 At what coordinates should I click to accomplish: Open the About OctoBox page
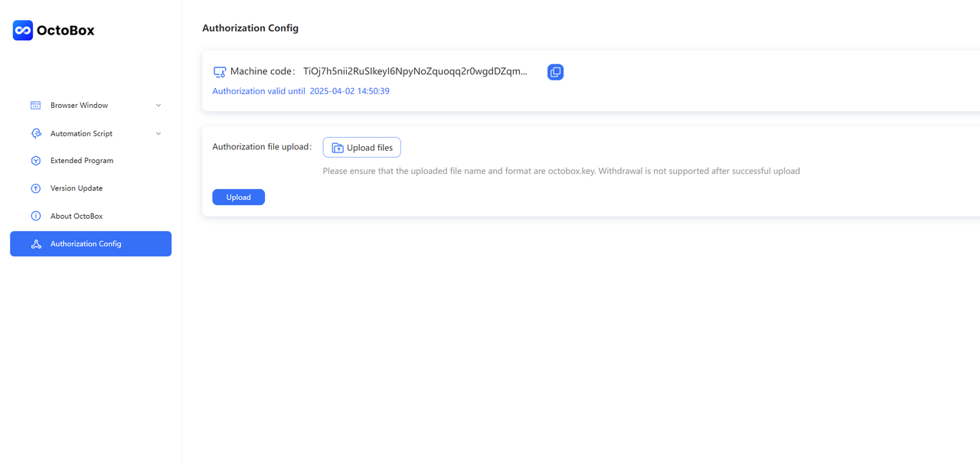(77, 216)
